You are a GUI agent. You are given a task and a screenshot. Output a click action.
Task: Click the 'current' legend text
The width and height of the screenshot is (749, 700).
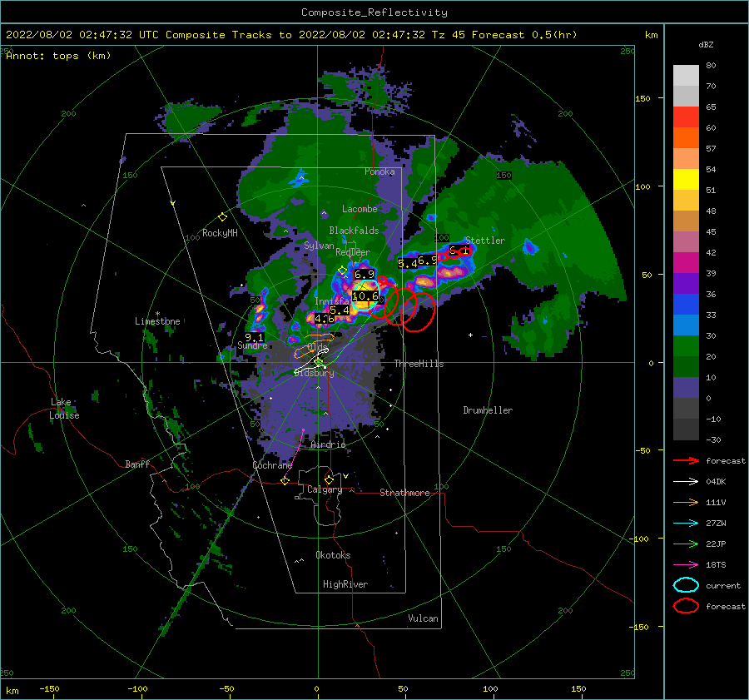tap(723, 585)
